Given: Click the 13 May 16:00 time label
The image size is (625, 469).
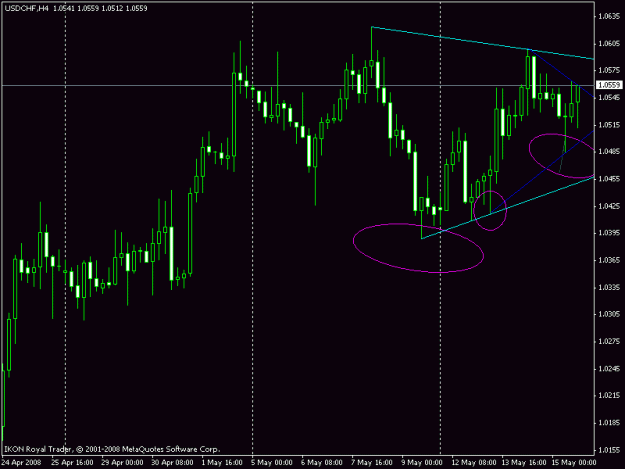Looking at the screenshot, I should 524,463.
